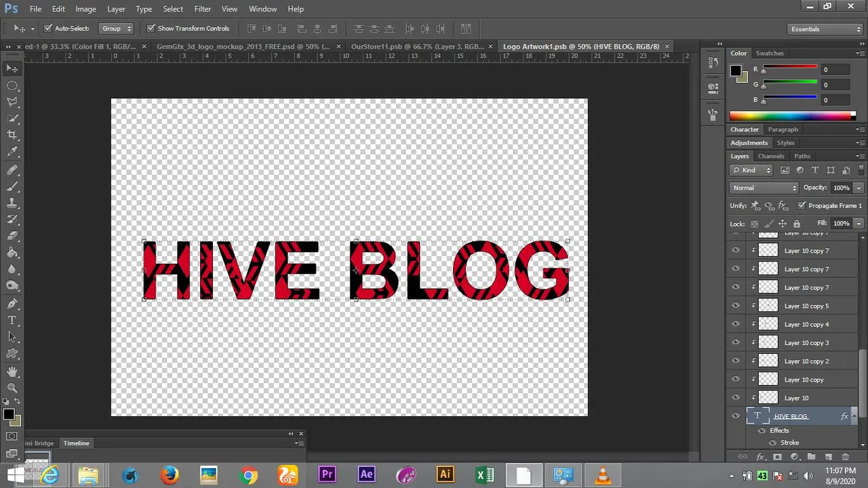Select the Eraser tool
868x488 pixels.
(12, 236)
